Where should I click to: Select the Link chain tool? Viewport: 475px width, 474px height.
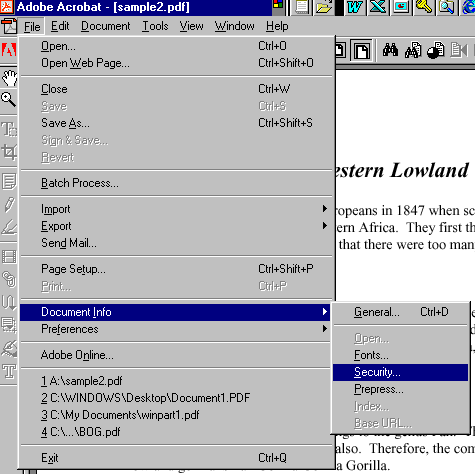click(x=9, y=279)
